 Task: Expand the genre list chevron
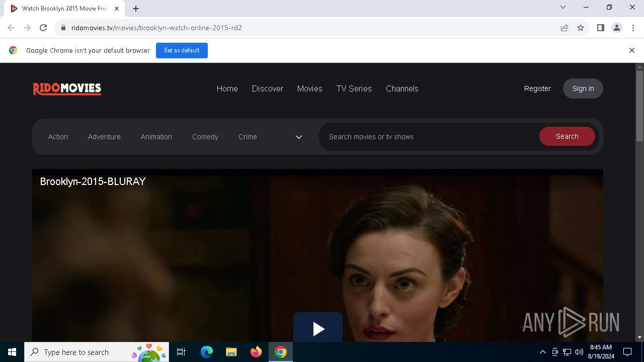(x=299, y=137)
